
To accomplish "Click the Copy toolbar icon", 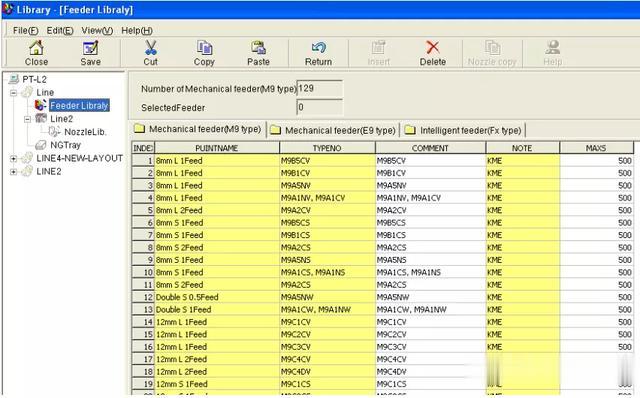I will coord(204,48).
